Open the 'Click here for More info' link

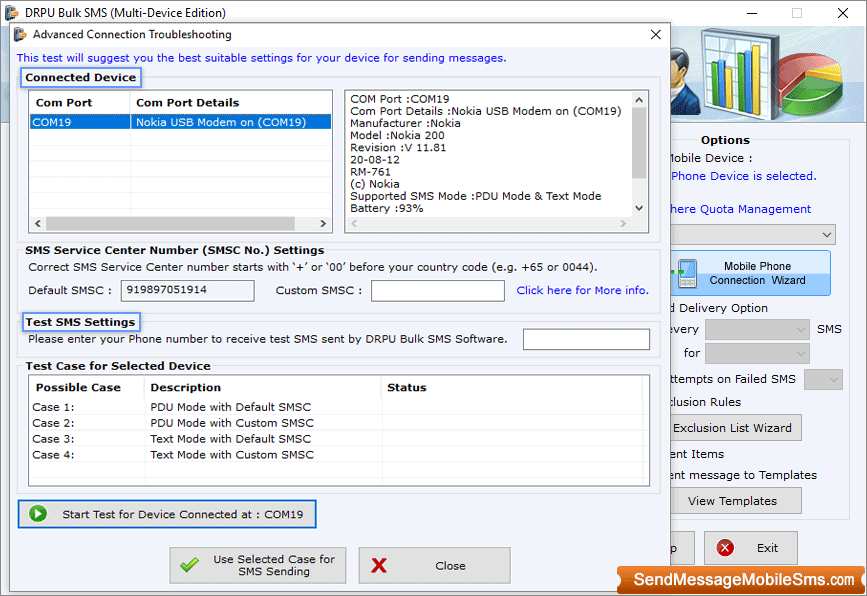click(582, 291)
